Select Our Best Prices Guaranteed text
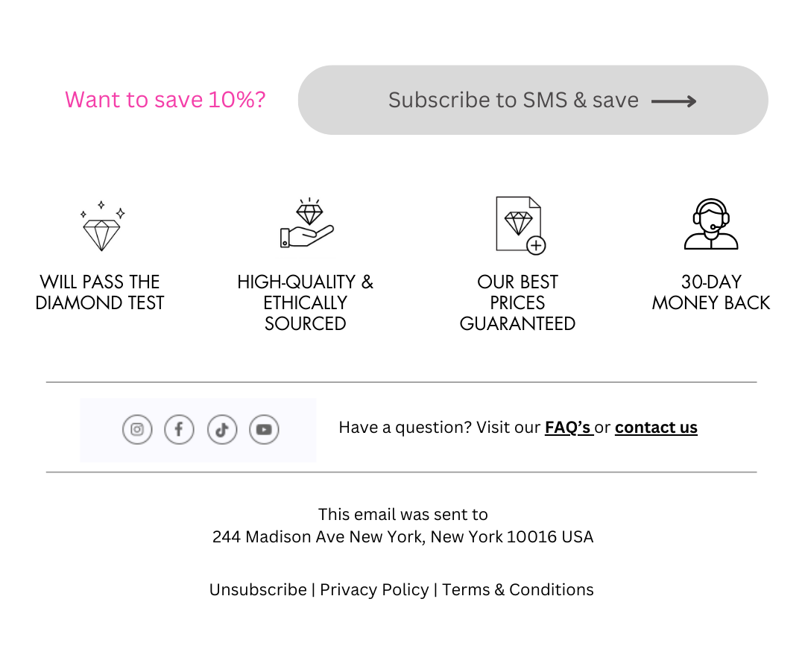 (x=517, y=302)
